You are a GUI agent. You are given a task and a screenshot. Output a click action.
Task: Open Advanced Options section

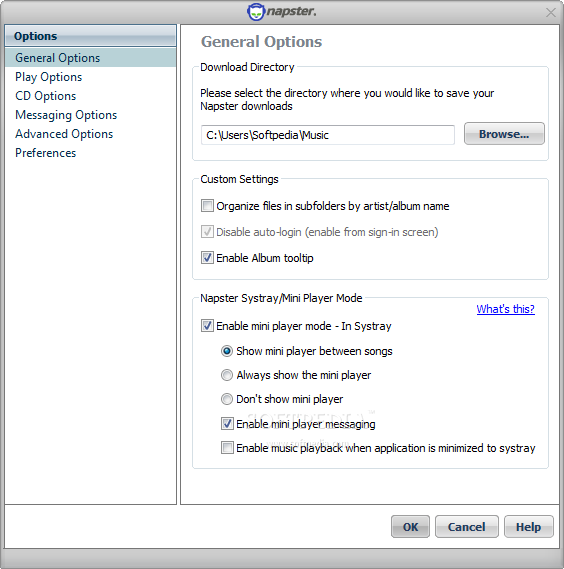tap(64, 134)
